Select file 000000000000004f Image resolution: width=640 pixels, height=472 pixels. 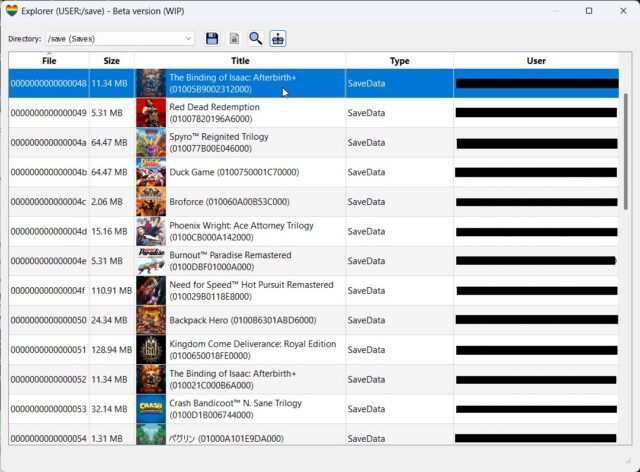point(49,290)
